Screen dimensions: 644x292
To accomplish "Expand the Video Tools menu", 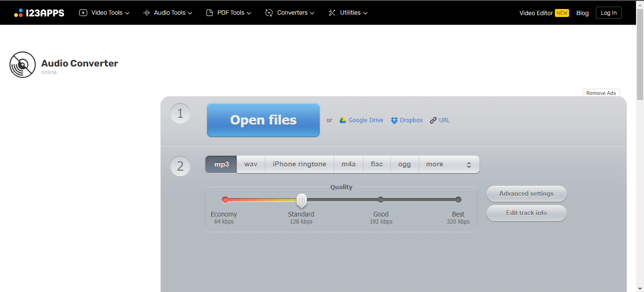I will [x=104, y=13].
